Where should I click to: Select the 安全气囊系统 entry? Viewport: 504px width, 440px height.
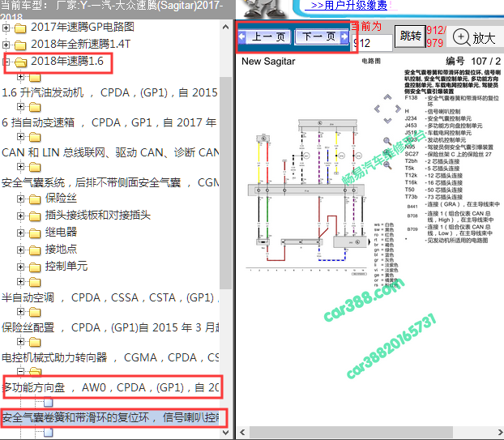(110, 182)
